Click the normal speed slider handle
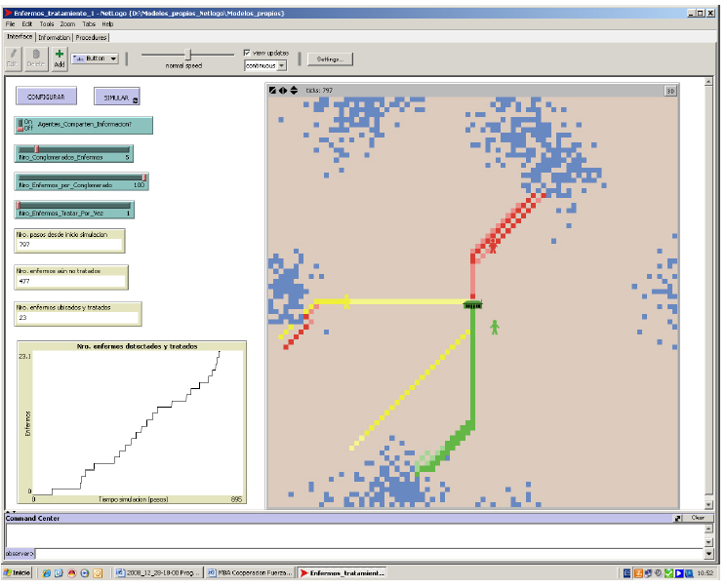This screenshot has width=727, height=588. [189, 55]
